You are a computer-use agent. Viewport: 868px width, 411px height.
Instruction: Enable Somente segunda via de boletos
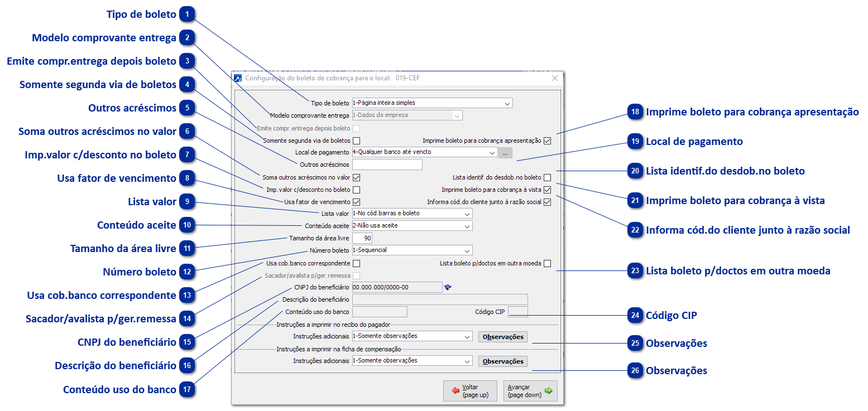[x=356, y=140]
